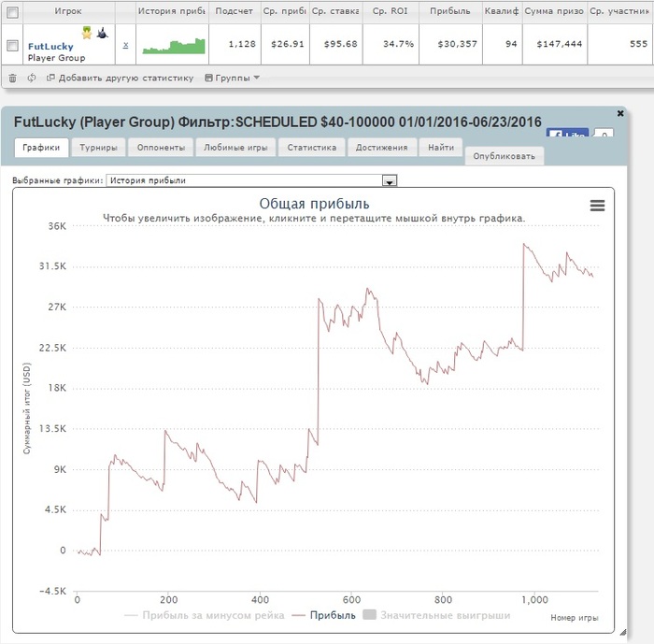This screenshot has width=654, height=644.
Task: Open the Любимые игры tab
Action: (x=235, y=148)
